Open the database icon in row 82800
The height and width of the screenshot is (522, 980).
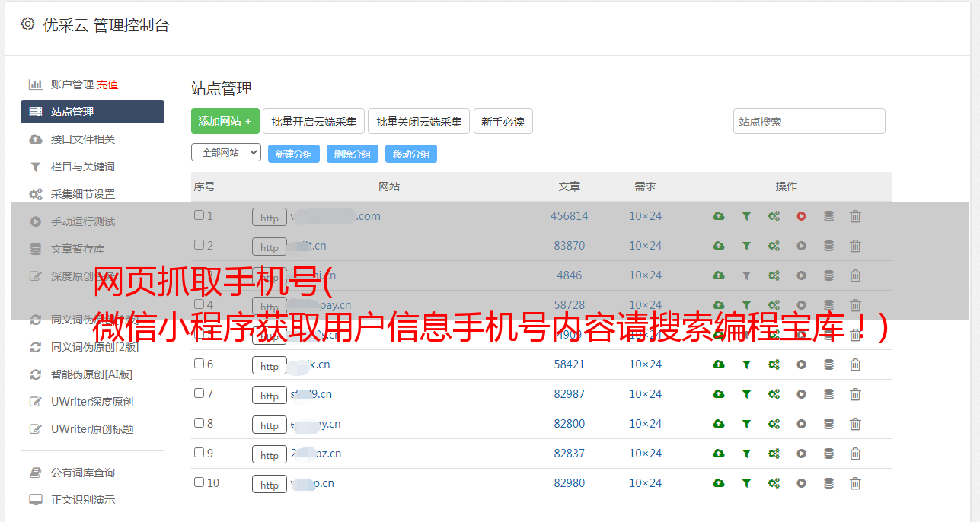(x=828, y=424)
